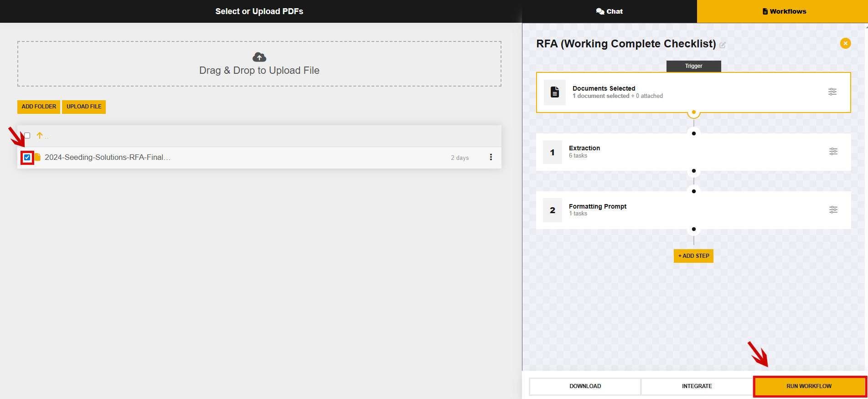
Task: Click the Documents Selected file icon
Action: tap(554, 92)
